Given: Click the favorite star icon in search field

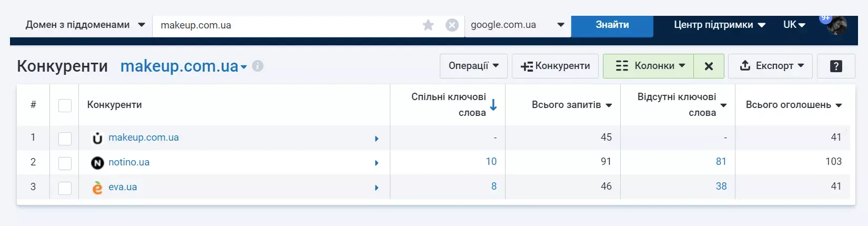Looking at the screenshot, I should pyautogui.click(x=428, y=25).
